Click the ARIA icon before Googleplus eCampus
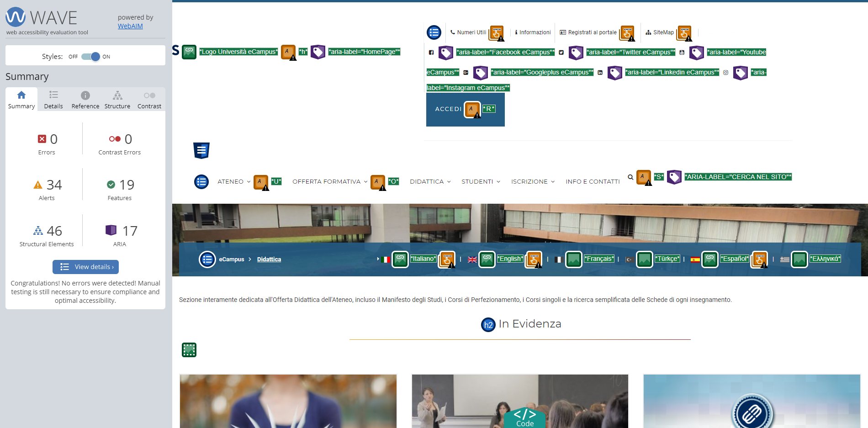The height and width of the screenshot is (428, 868). pyautogui.click(x=481, y=73)
